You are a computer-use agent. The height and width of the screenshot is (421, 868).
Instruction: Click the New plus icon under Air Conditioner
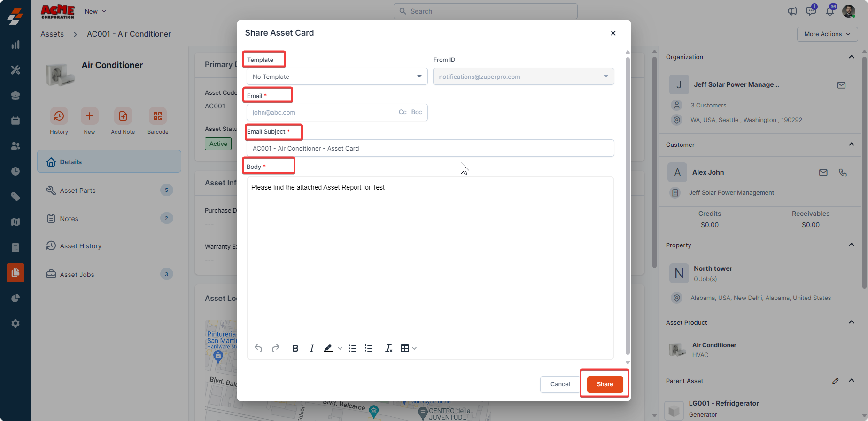click(90, 116)
